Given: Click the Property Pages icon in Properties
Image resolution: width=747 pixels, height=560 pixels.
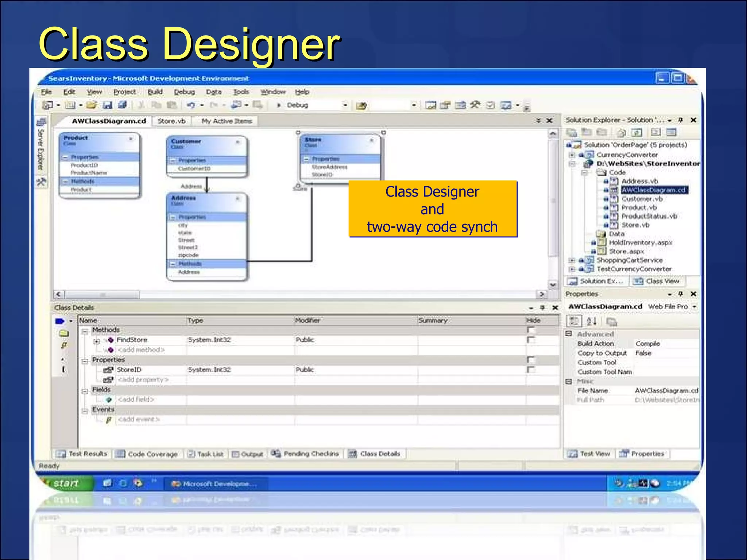Looking at the screenshot, I should [611, 322].
